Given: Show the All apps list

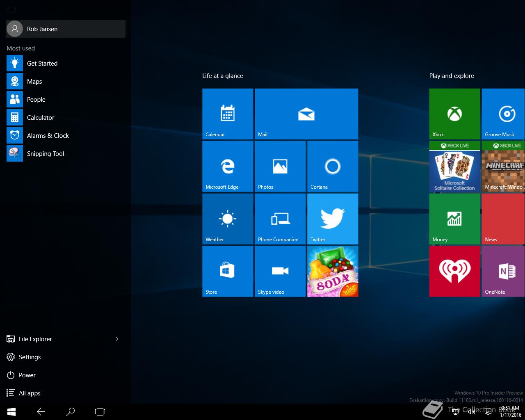Looking at the screenshot, I should (x=30, y=393).
